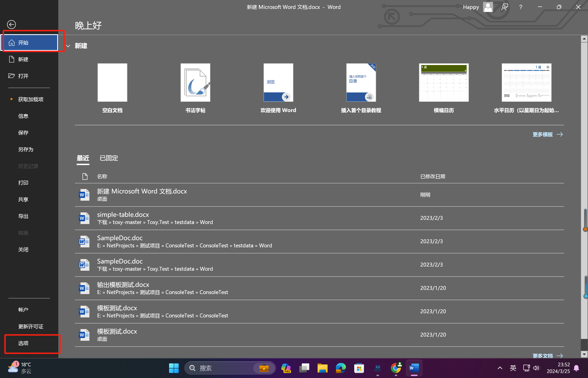Click the Home (开始) house icon
Viewport: 588px width, 378px height.
12,43
